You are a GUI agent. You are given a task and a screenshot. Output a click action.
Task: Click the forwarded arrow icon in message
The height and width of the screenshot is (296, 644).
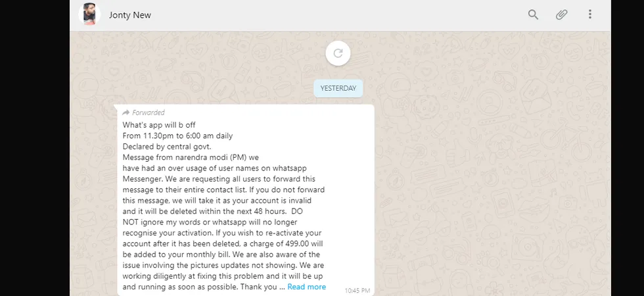[126, 112]
